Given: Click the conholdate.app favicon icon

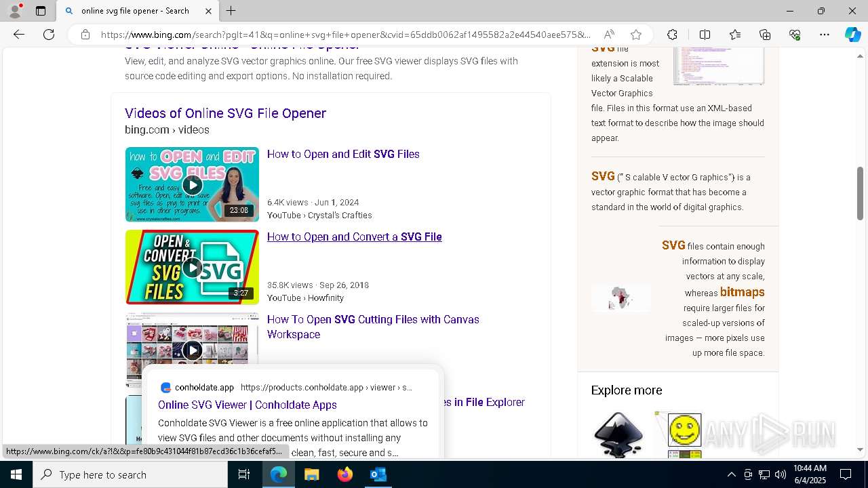Looking at the screenshot, I should [x=165, y=388].
